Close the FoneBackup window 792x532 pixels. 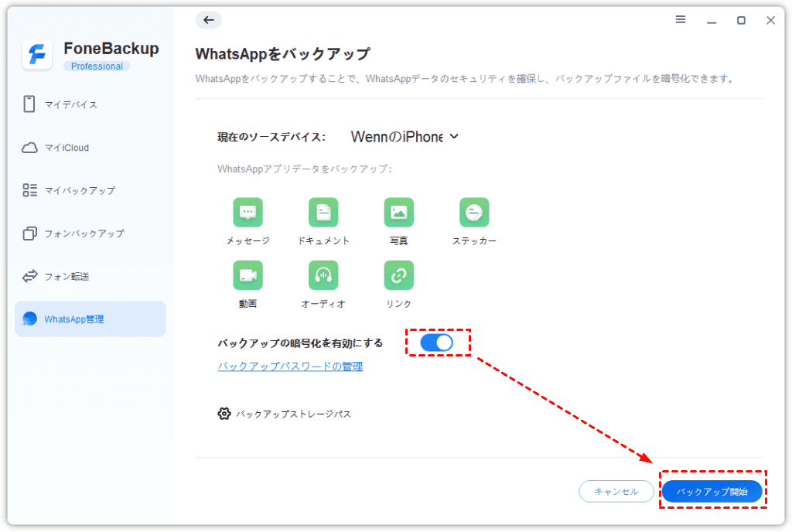click(770, 20)
